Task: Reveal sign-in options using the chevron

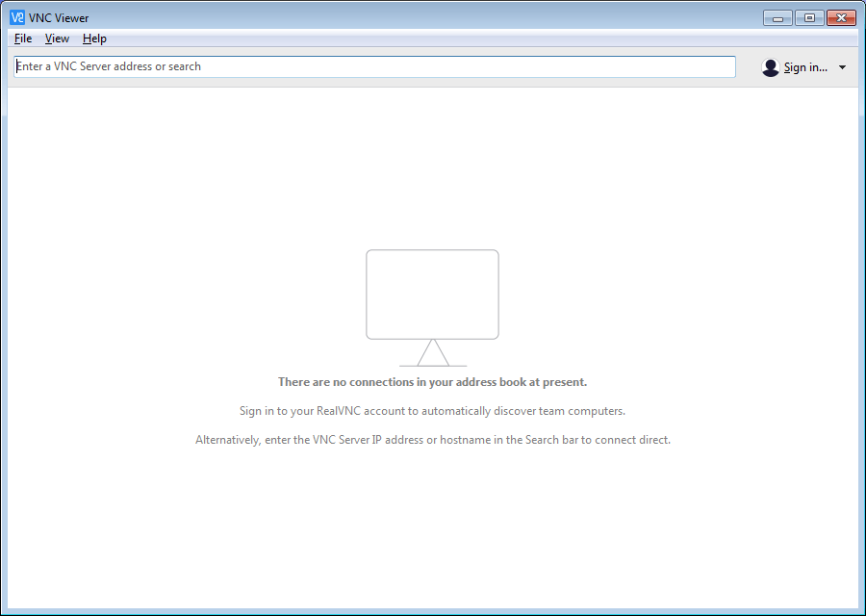Action: 842,66
